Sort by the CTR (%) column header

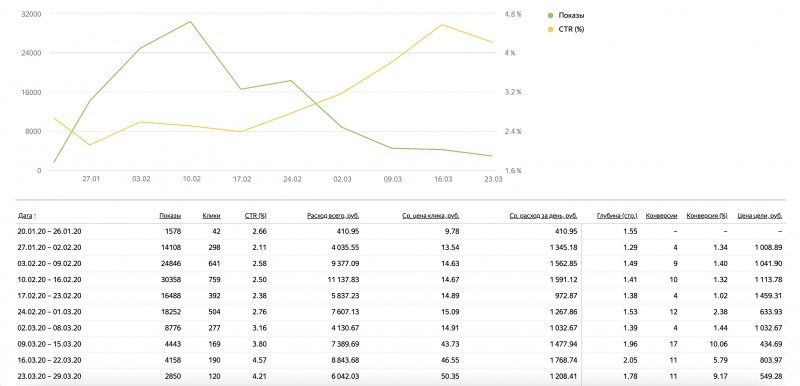pos(256,216)
